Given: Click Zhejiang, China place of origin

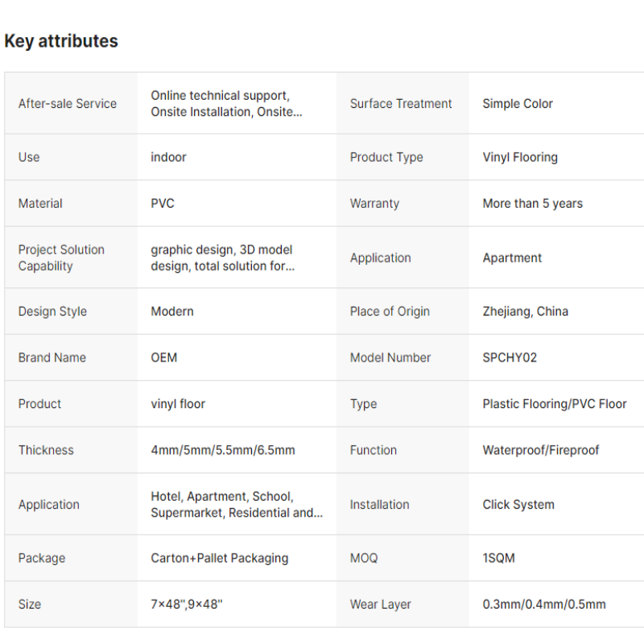Looking at the screenshot, I should [526, 312].
